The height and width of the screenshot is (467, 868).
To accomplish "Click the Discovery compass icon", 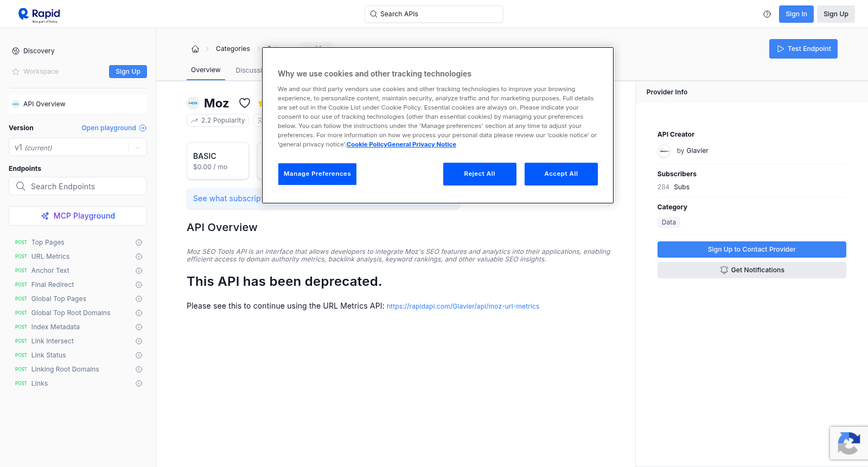I will 16,51.
